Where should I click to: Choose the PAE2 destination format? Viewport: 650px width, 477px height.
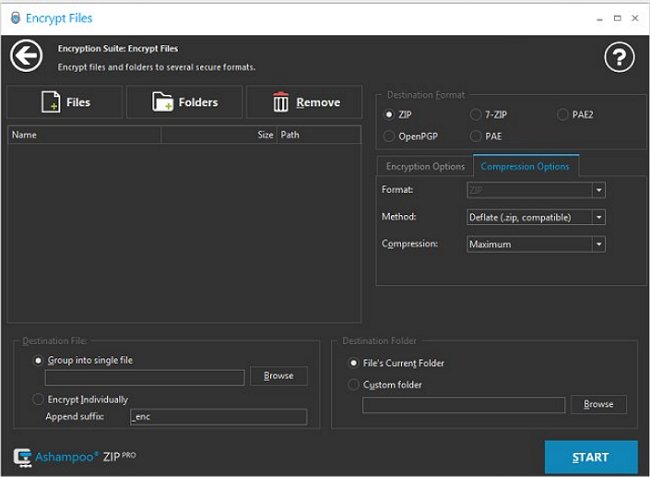pyautogui.click(x=562, y=115)
